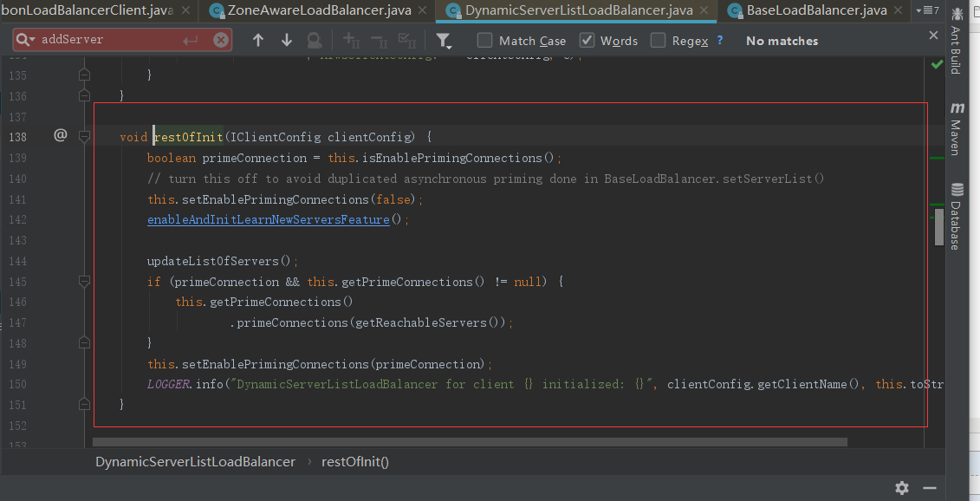Switch to ZoneAwareLoadBalancer.java tab
The height and width of the screenshot is (501, 980).
click(319, 10)
